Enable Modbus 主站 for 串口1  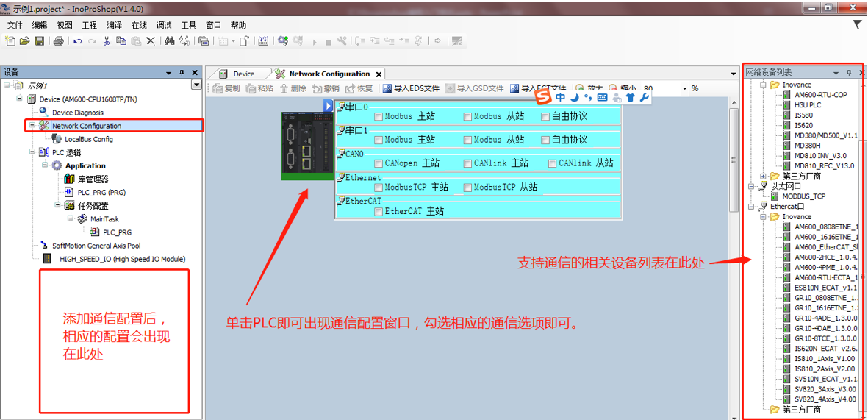(x=378, y=139)
